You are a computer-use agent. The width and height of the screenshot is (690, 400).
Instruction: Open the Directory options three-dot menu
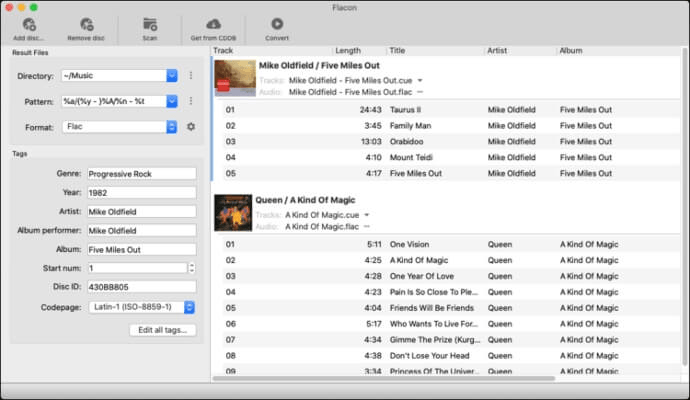[191, 76]
